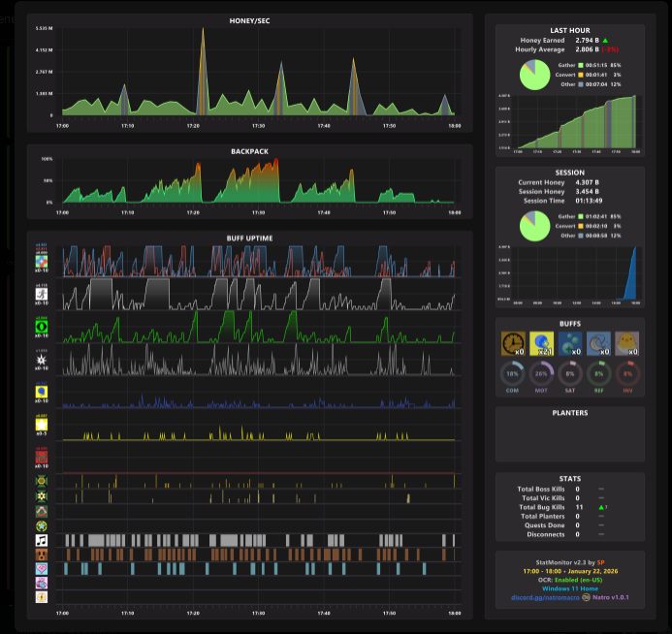Select the pink heart buff uptime icon
This screenshot has width=672, height=634.
[42, 569]
